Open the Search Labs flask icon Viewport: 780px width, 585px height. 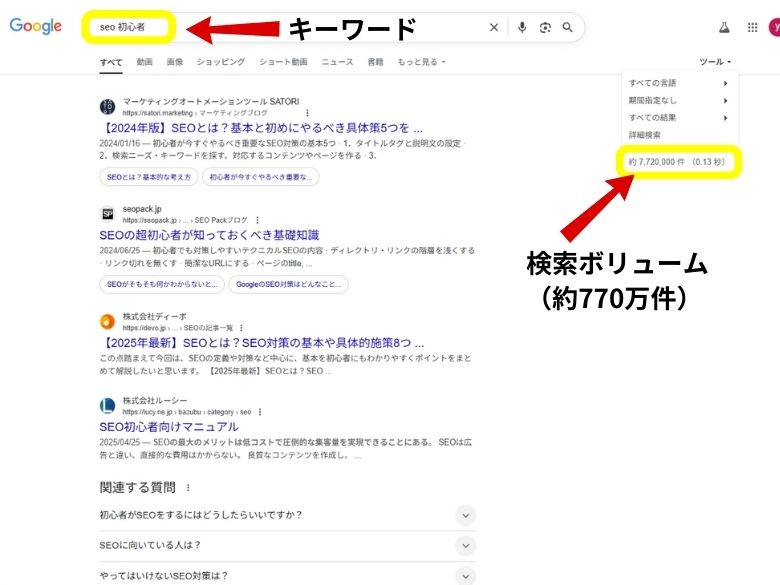pos(724,27)
